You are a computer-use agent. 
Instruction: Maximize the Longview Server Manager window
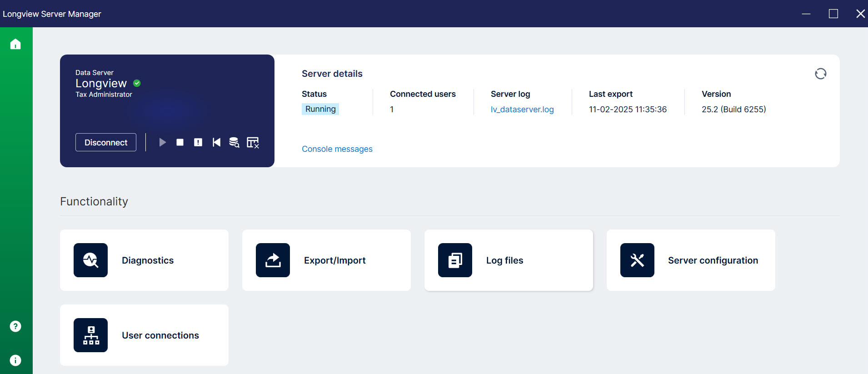[833, 14]
